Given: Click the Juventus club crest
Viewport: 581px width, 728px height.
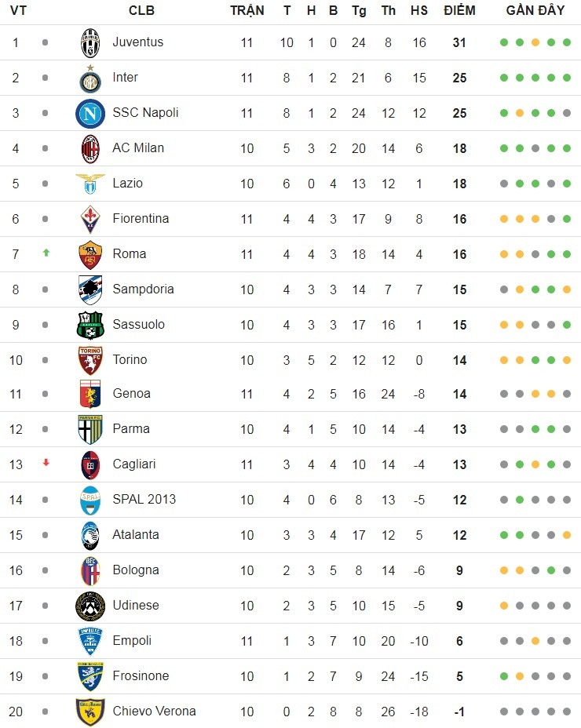Looking at the screenshot, I should coord(90,42).
